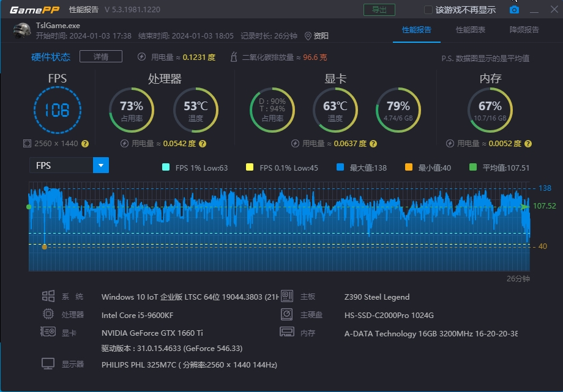Click the monitor icon beside 显示器 row
563x392 pixels.
pyautogui.click(x=48, y=364)
